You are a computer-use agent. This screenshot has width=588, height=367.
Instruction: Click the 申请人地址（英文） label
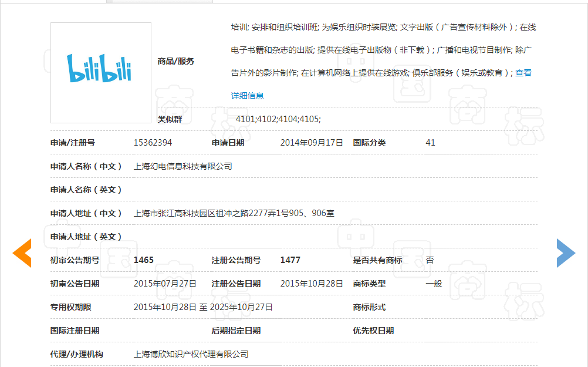pos(86,237)
